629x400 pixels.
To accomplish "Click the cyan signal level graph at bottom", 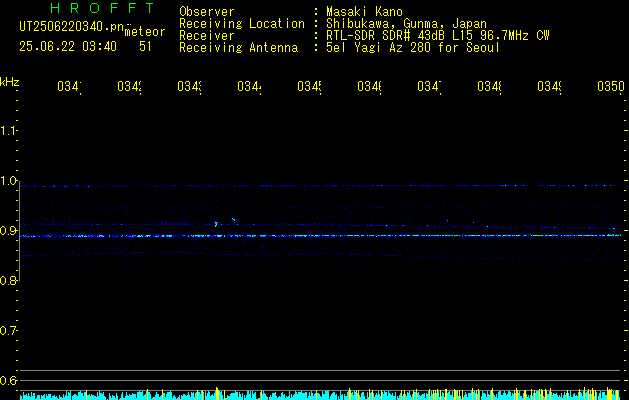I will (321, 394).
